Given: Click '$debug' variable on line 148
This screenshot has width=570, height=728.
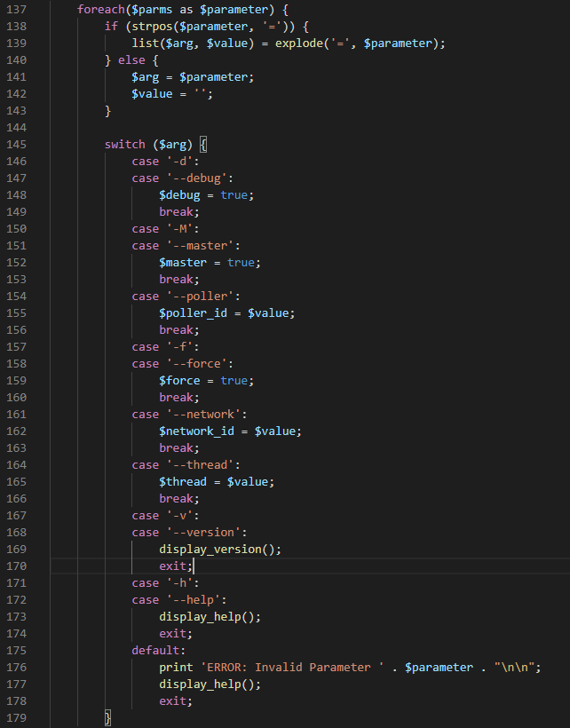Looking at the screenshot, I should (179, 195).
